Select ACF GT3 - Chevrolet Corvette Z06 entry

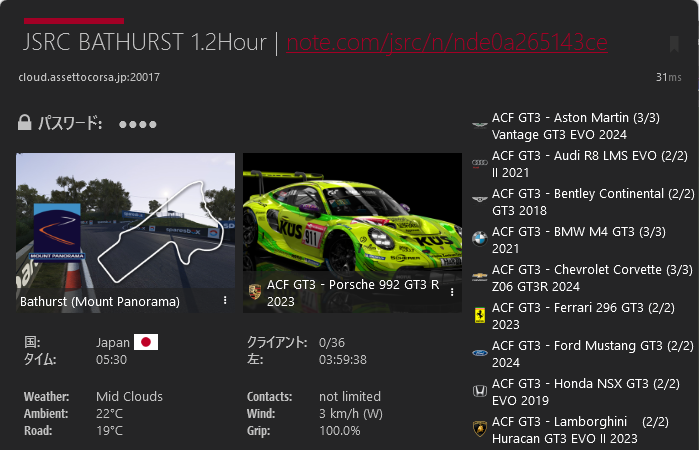pyautogui.click(x=583, y=278)
